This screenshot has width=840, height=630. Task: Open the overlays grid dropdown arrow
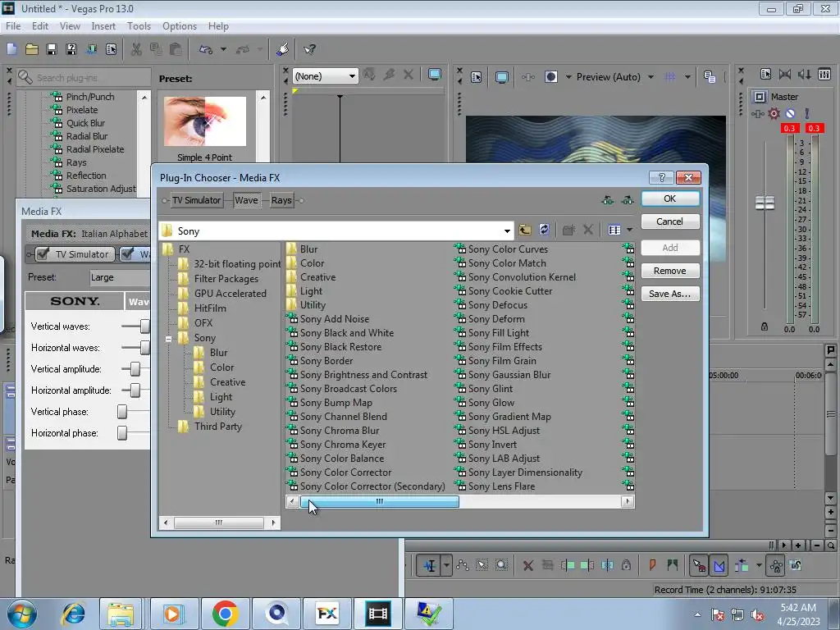click(687, 77)
